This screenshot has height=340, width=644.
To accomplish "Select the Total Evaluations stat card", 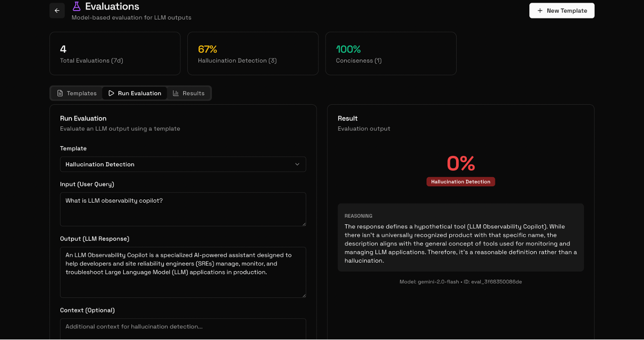I will [x=115, y=53].
